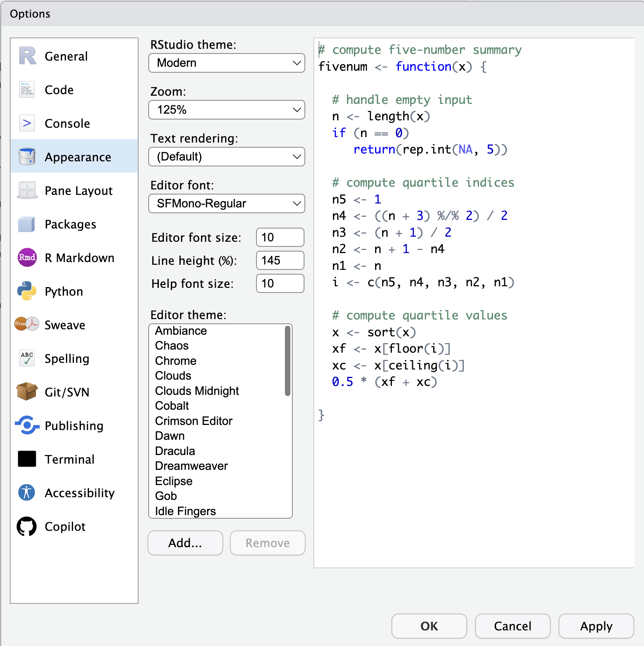Open the Zoom level dropdown
The image size is (644, 646).
[x=226, y=110]
